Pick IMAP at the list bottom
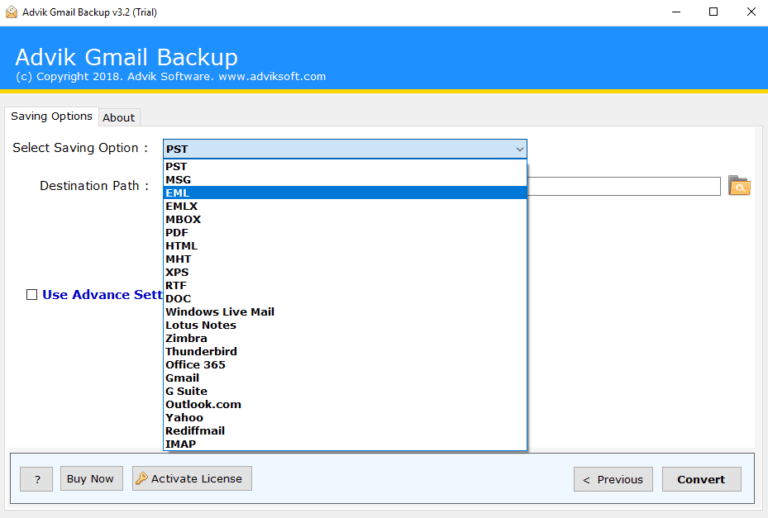This screenshot has width=768, height=518. pyautogui.click(x=345, y=444)
